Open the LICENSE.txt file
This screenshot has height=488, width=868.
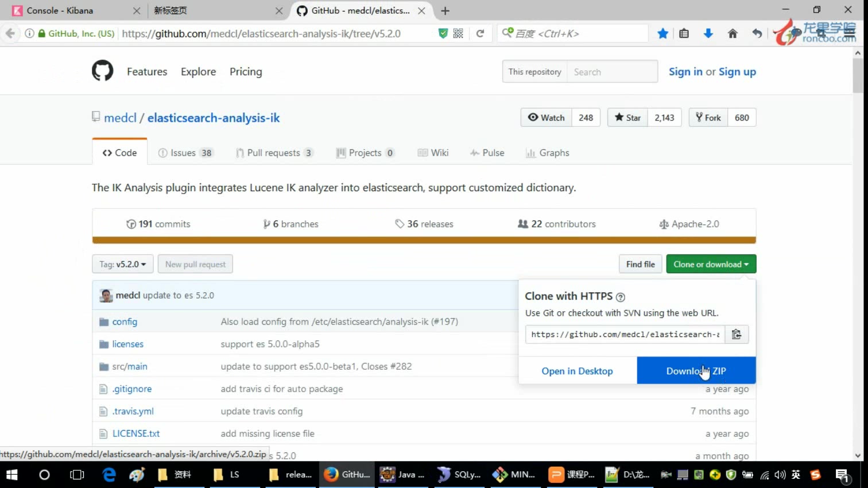tap(136, 433)
